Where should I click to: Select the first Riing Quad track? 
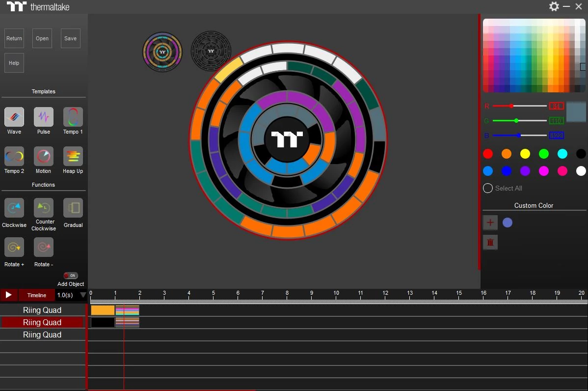(x=42, y=310)
